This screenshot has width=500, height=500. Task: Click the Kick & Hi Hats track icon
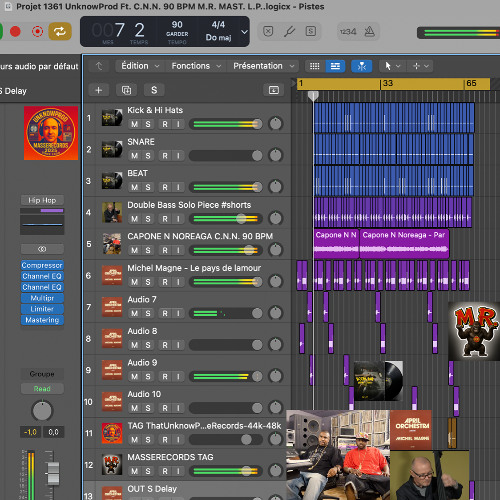112,117
